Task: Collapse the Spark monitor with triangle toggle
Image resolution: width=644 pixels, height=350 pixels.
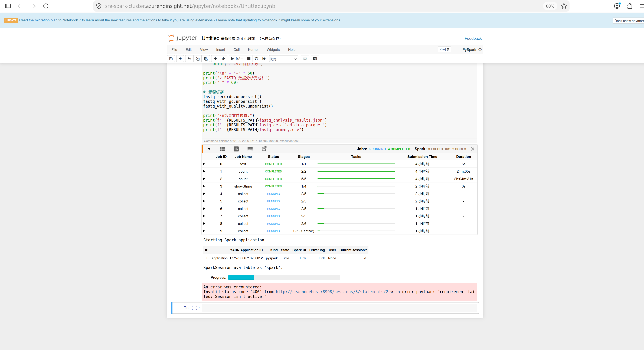Action: pyautogui.click(x=209, y=149)
